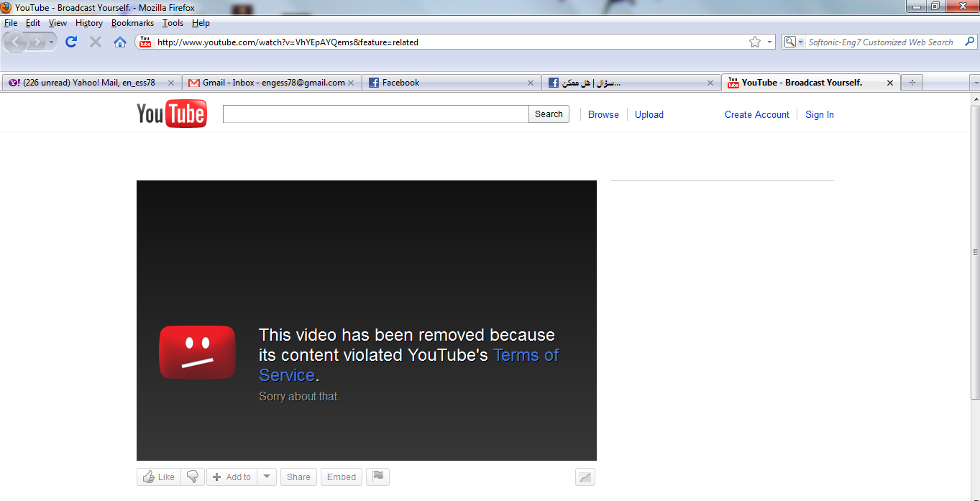Click the Stop loading X icon
The image size is (980, 501).
95,42
